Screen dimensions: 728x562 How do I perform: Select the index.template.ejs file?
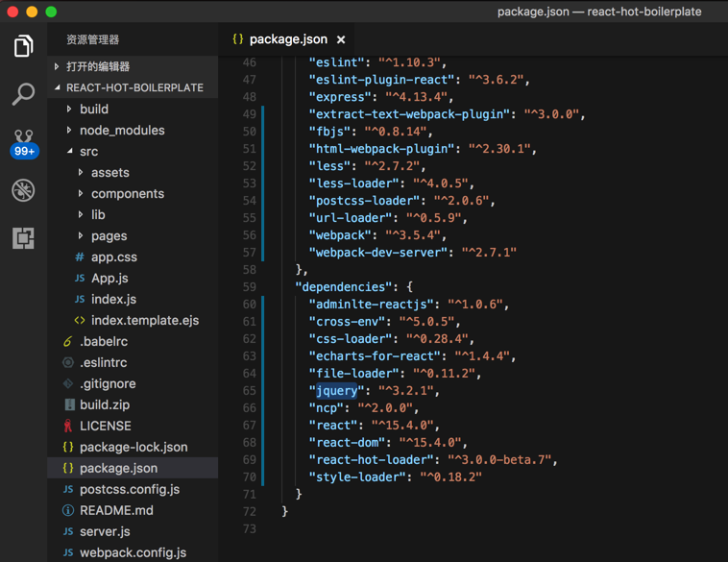[144, 320]
